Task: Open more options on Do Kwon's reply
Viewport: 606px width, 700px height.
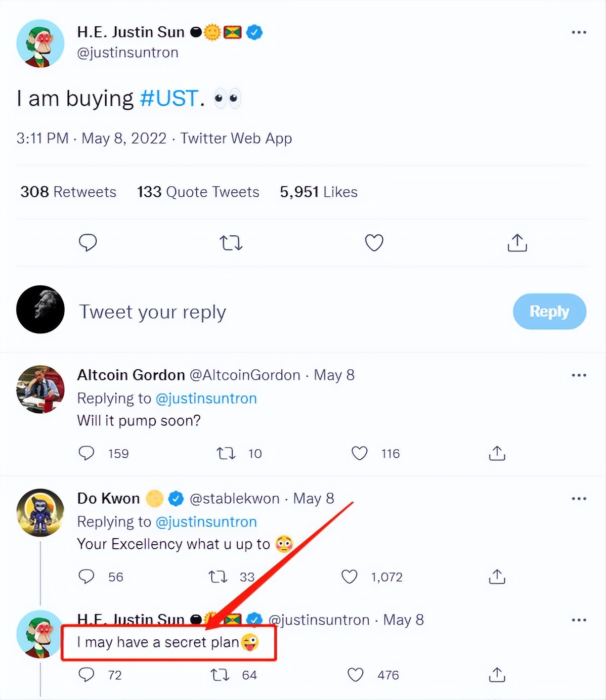Action: pos(579,499)
